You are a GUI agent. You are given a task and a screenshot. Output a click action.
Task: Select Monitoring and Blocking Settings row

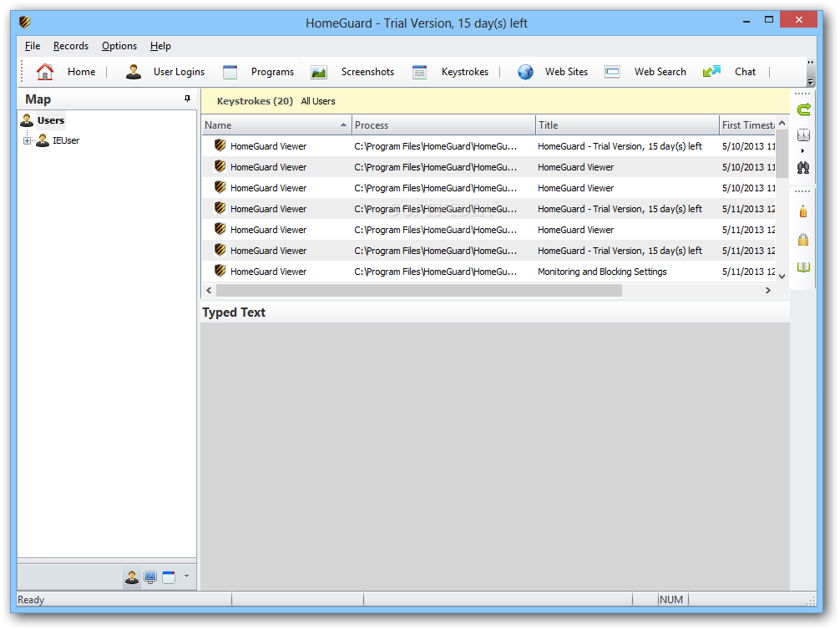(488, 272)
